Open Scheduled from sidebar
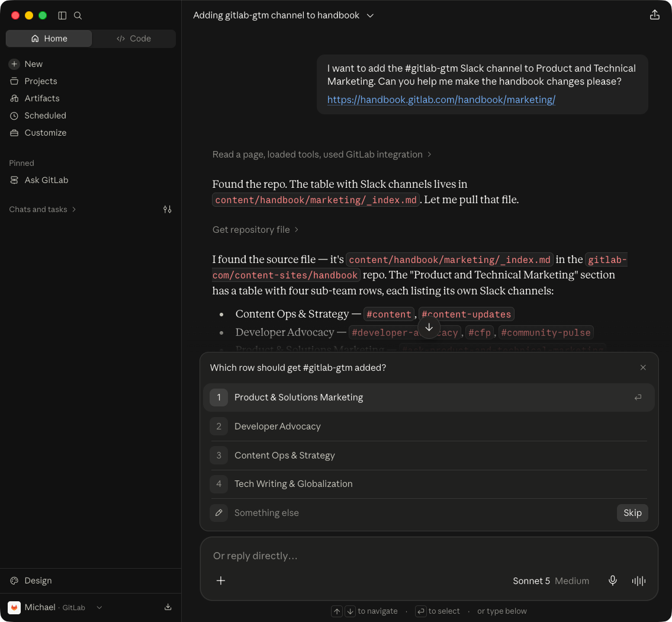The image size is (672, 622). point(45,116)
